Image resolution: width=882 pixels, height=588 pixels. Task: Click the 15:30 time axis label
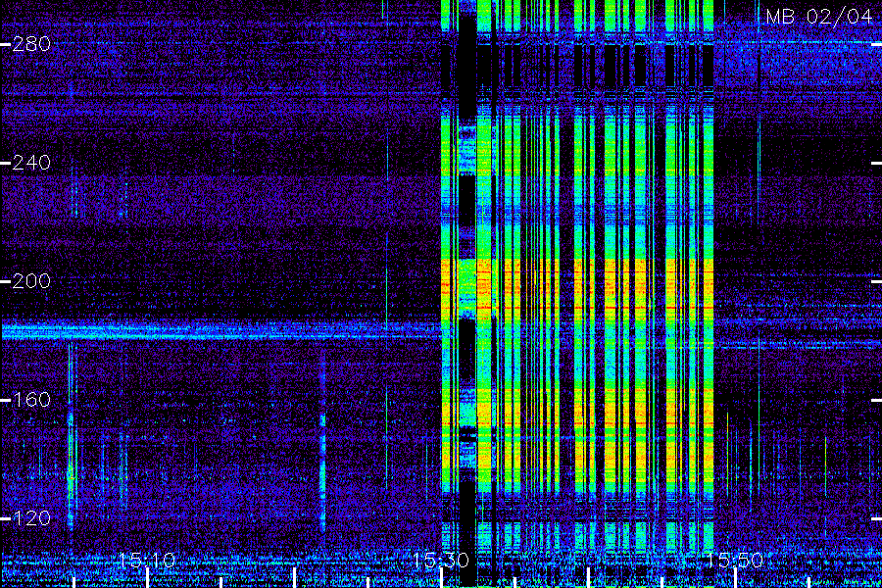pyautogui.click(x=441, y=561)
